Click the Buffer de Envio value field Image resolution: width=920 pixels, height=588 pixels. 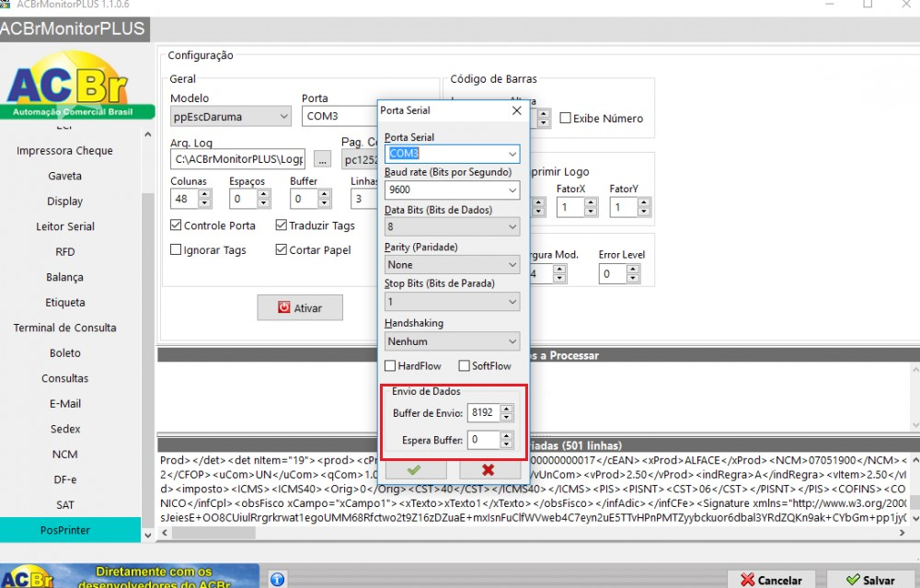click(x=484, y=412)
